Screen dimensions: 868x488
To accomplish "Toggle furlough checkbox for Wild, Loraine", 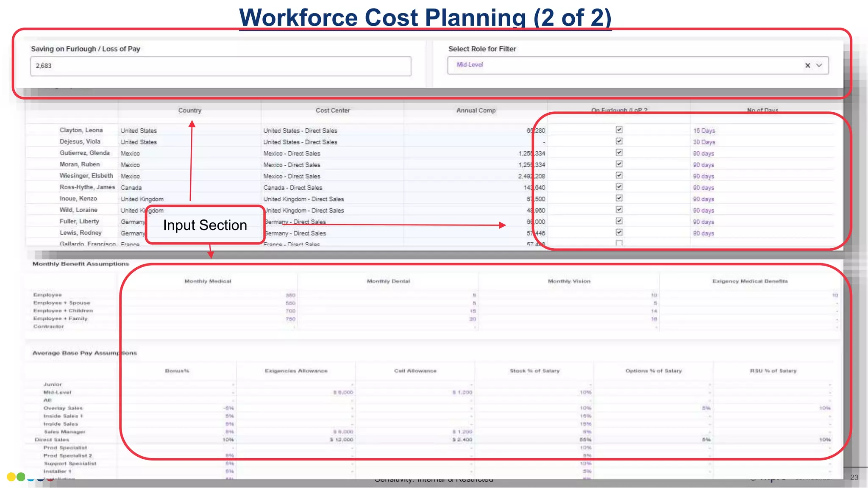I will pyautogui.click(x=619, y=210).
